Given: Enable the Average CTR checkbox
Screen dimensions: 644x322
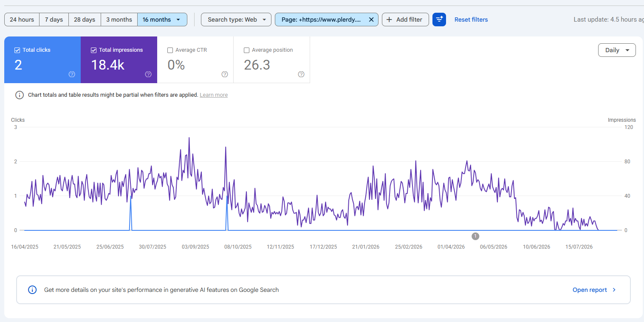Looking at the screenshot, I should click(x=170, y=50).
